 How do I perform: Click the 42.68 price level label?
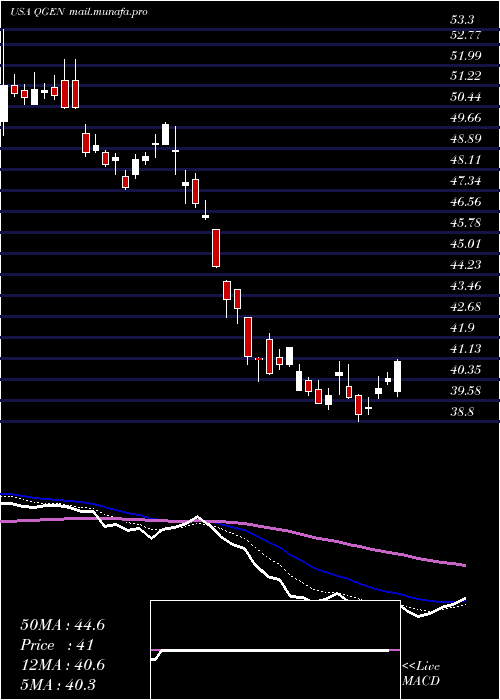click(x=466, y=307)
